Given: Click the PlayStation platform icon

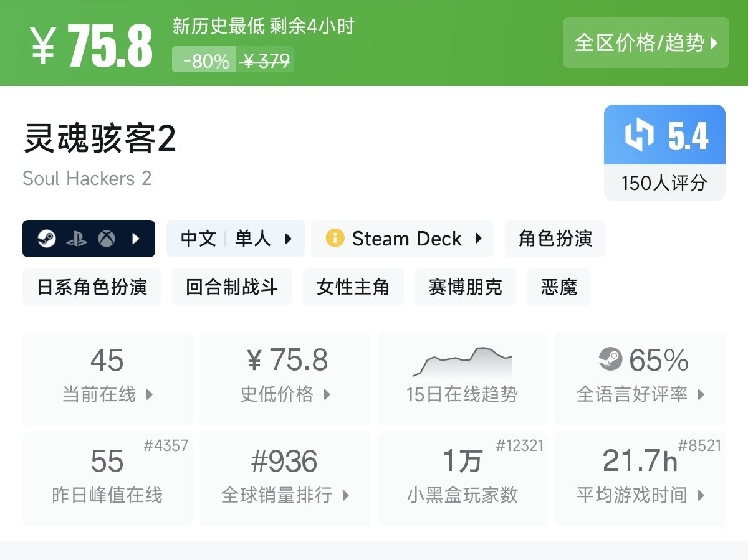Looking at the screenshot, I should click(77, 239).
